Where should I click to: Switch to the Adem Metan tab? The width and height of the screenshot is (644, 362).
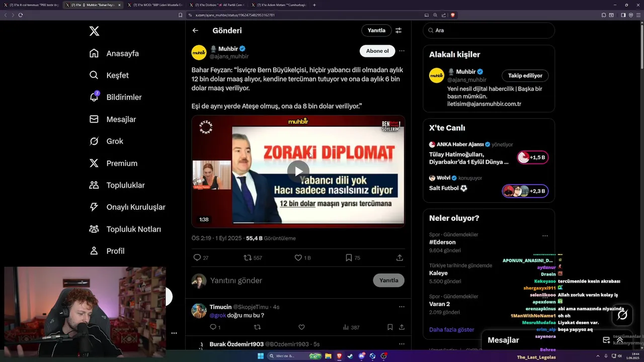click(x=279, y=5)
